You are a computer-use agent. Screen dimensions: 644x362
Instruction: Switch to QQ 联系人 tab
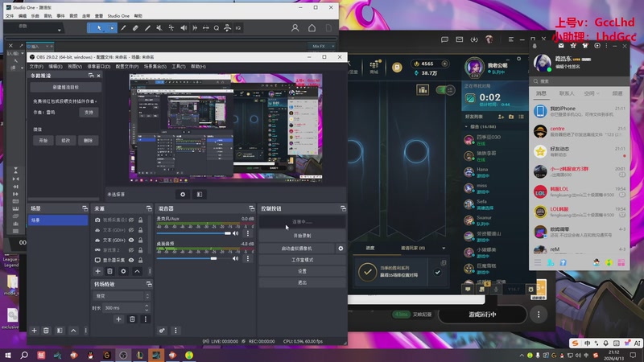coord(567,93)
